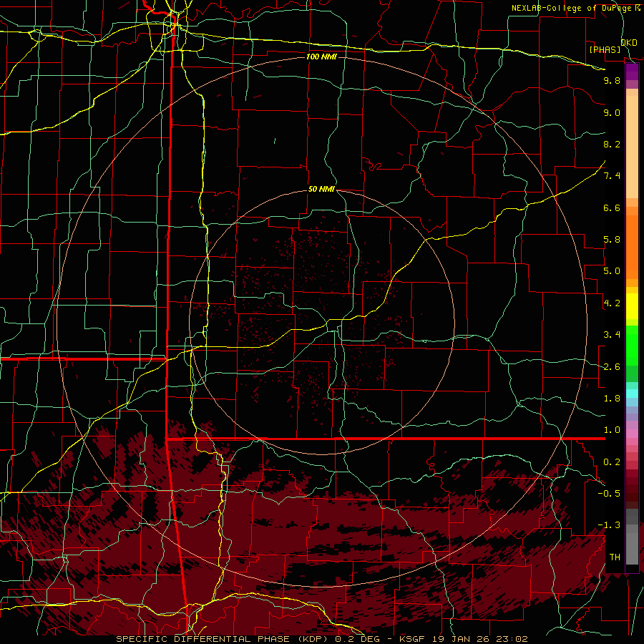Click the 9.8 color scale value
Screen dimensions: 644x644
(x=612, y=80)
